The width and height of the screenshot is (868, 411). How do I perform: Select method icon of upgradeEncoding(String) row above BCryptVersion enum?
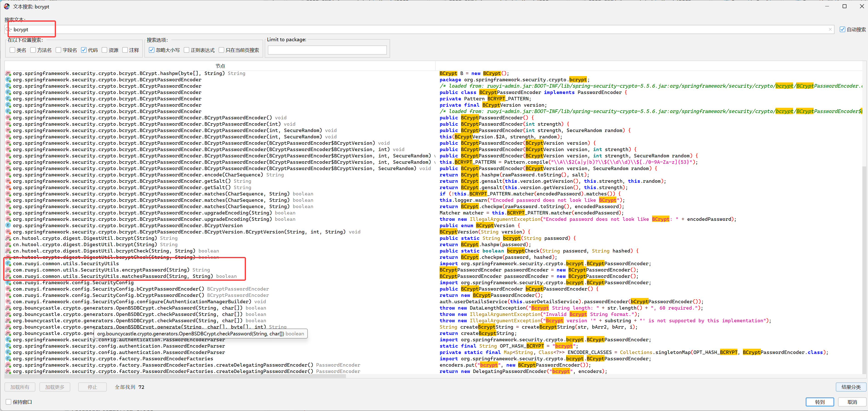(8, 219)
